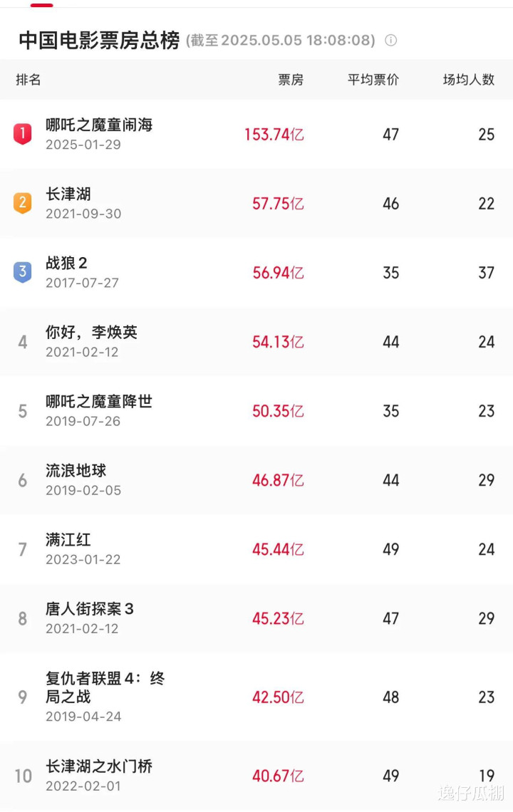Sort by 场均人数 column header

[x=468, y=80]
